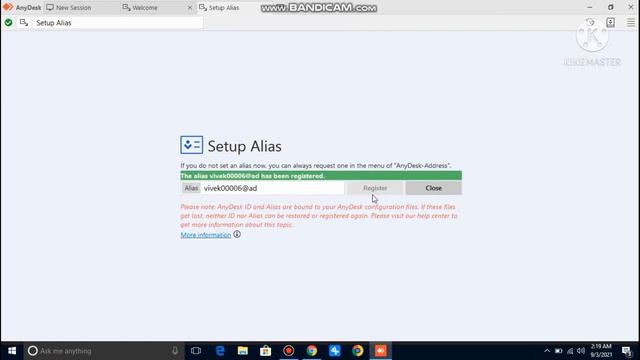The image size is (640, 360).
Task: Open Microsoft Store from the taskbar
Action: [266, 351]
